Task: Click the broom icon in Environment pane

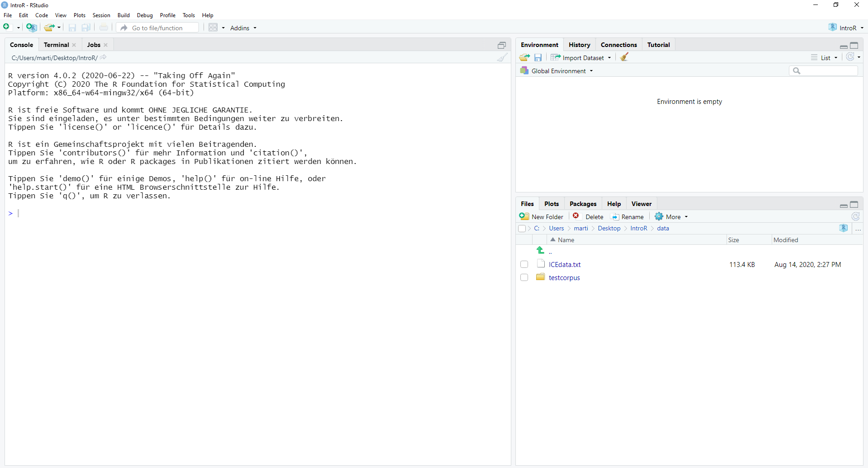Action: [x=624, y=57]
